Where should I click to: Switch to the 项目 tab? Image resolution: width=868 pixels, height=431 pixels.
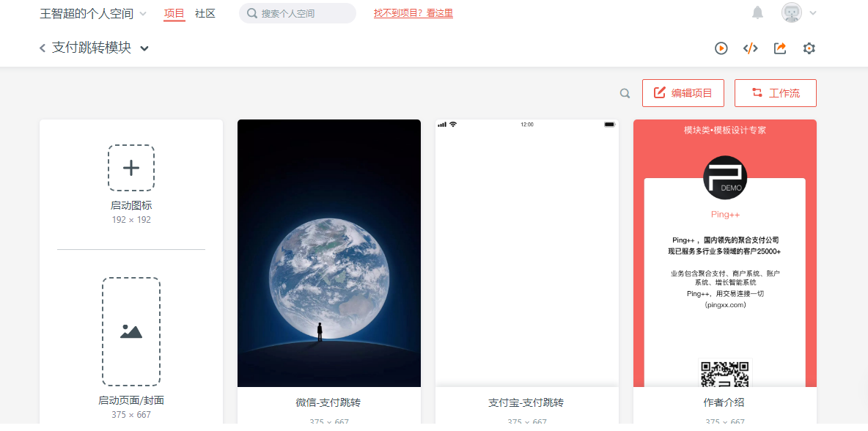174,13
